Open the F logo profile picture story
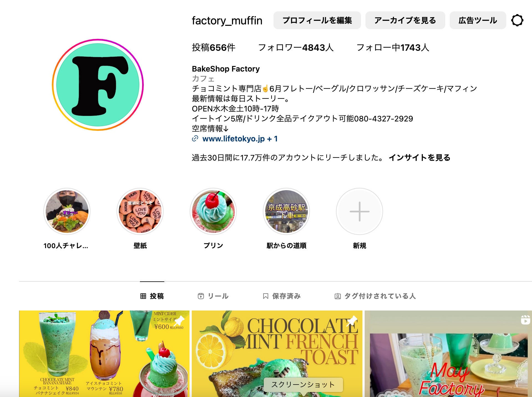 pyautogui.click(x=98, y=85)
